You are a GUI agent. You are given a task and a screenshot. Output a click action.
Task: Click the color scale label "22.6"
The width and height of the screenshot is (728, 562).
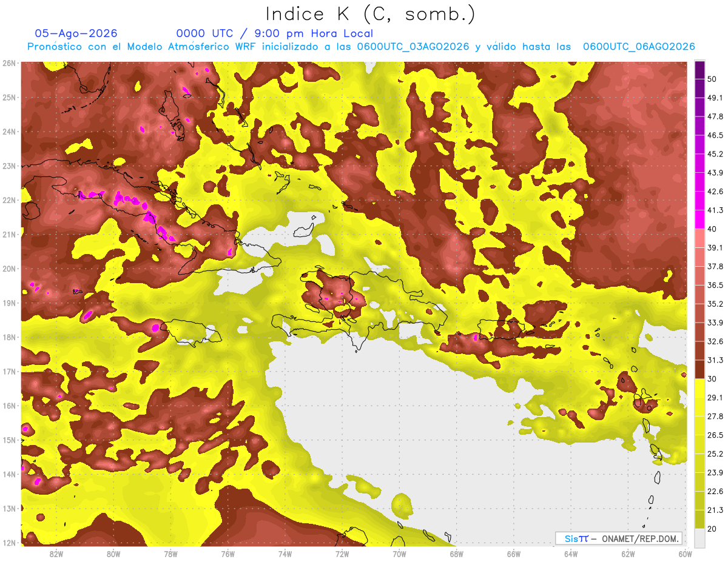[x=716, y=492]
